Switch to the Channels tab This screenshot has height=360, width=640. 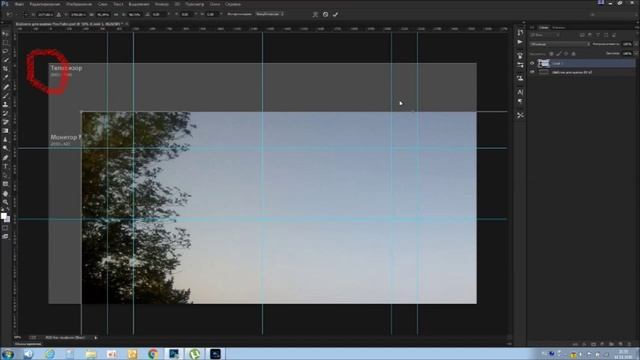[x=558, y=27]
